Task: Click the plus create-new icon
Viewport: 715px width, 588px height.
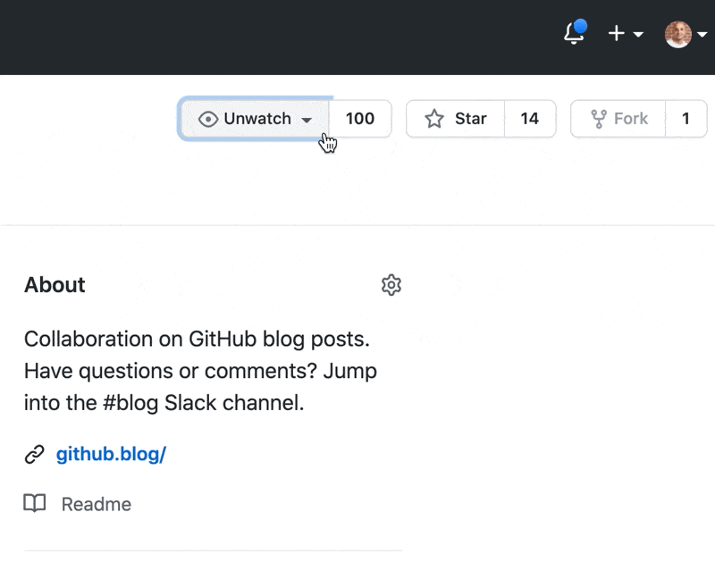Action: (617, 33)
